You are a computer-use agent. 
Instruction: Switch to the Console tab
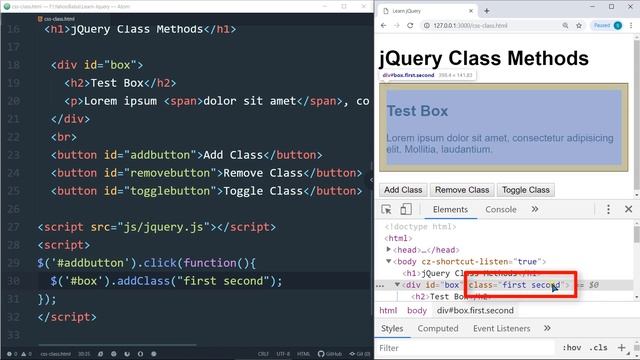(x=501, y=209)
